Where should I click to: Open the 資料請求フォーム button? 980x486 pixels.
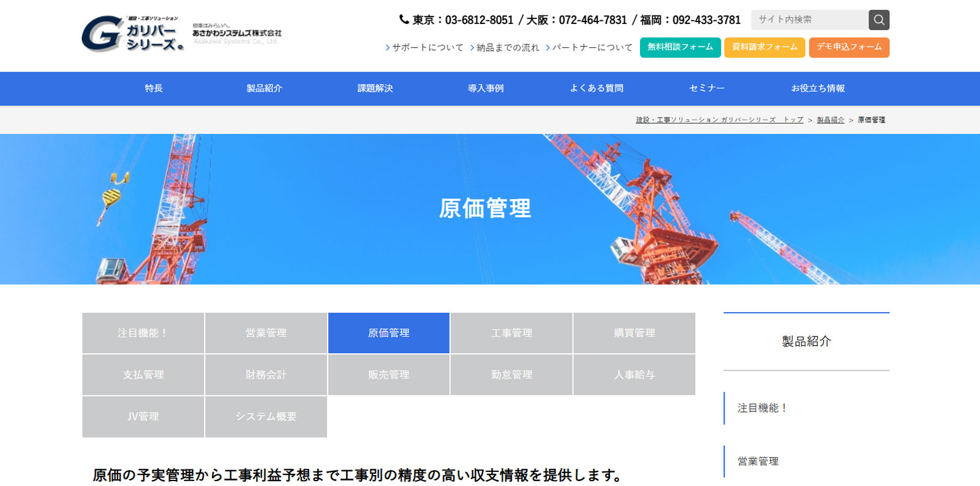764,47
